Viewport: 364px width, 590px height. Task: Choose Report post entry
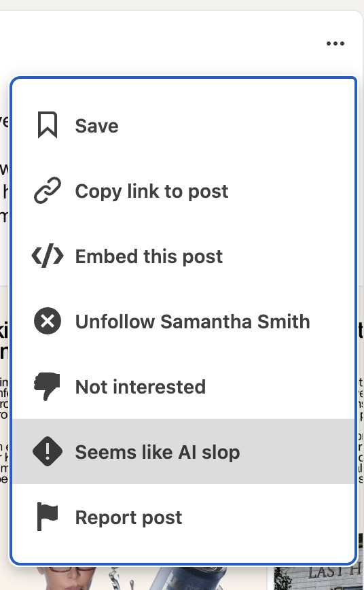tap(183, 517)
